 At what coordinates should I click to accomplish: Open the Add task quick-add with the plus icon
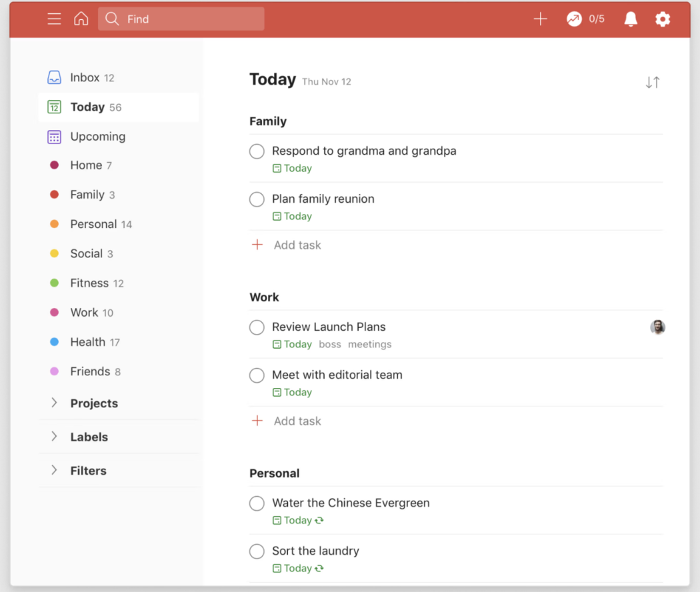[540, 18]
